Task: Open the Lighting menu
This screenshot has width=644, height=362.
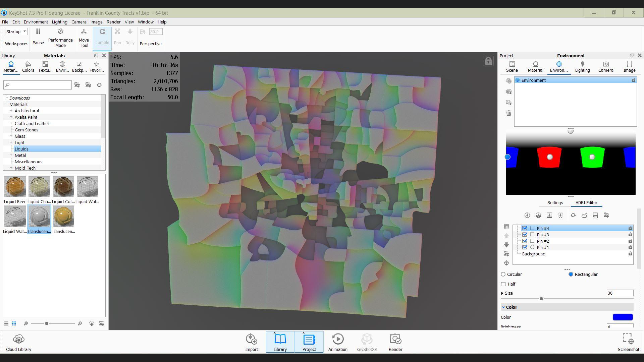Action: tap(59, 22)
